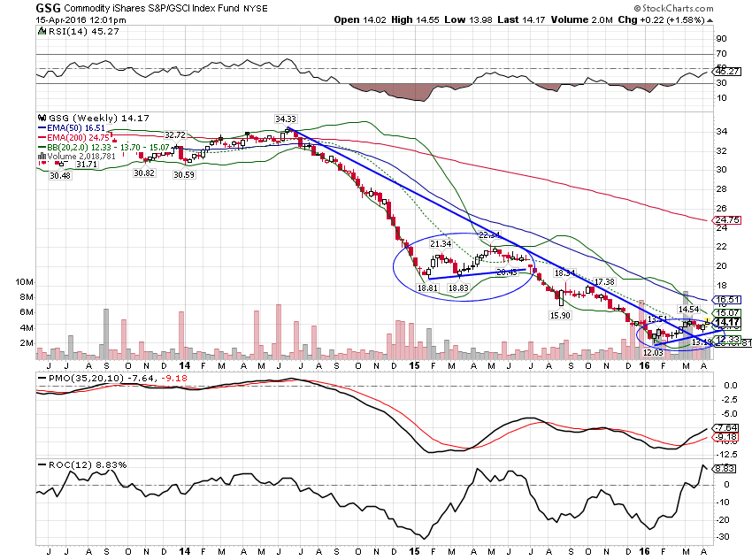Viewport: 752px width, 560px height.
Task: Click the 12.03 low price annotation
Action: [x=653, y=353]
